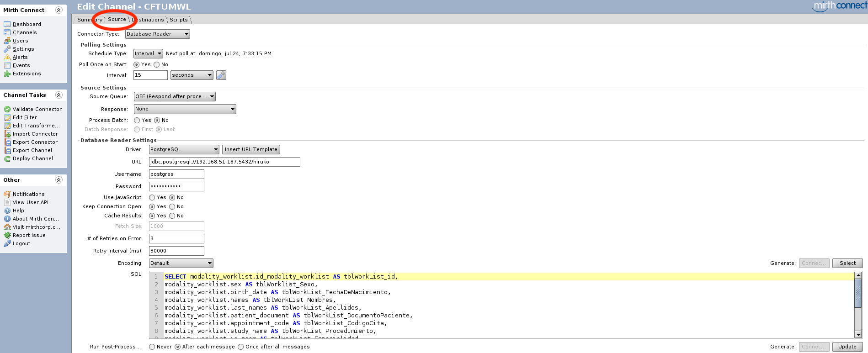Select Yes for Use JavaScript
The height and width of the screenshot is (353, 868).
point(152,198)
